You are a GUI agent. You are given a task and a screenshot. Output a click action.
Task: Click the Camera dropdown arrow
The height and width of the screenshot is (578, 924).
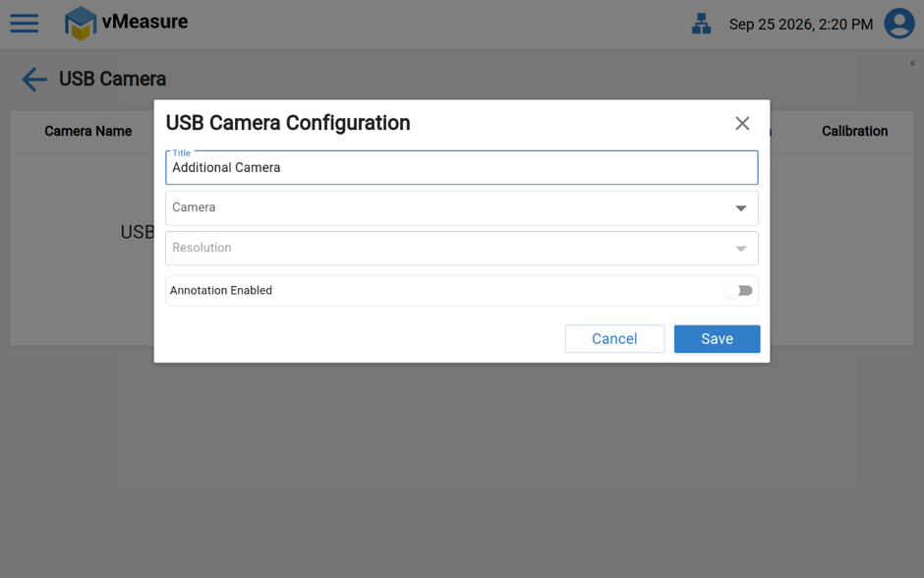(x=741, y=208)
